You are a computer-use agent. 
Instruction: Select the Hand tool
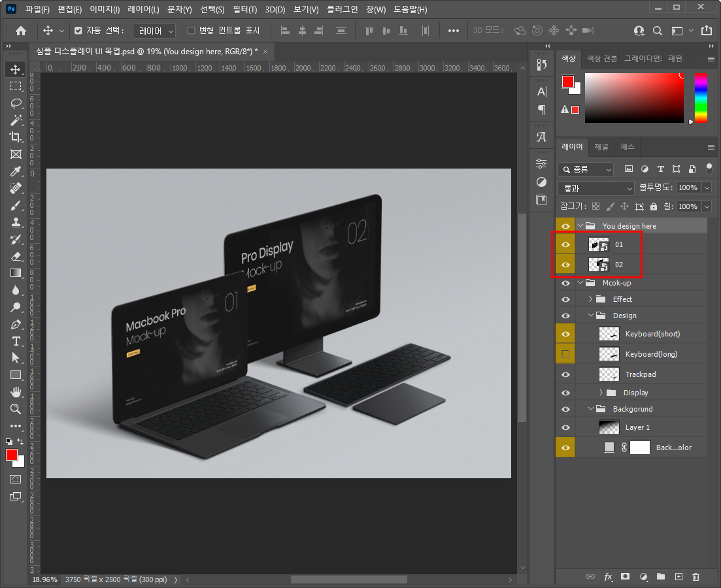click(16, 392)
